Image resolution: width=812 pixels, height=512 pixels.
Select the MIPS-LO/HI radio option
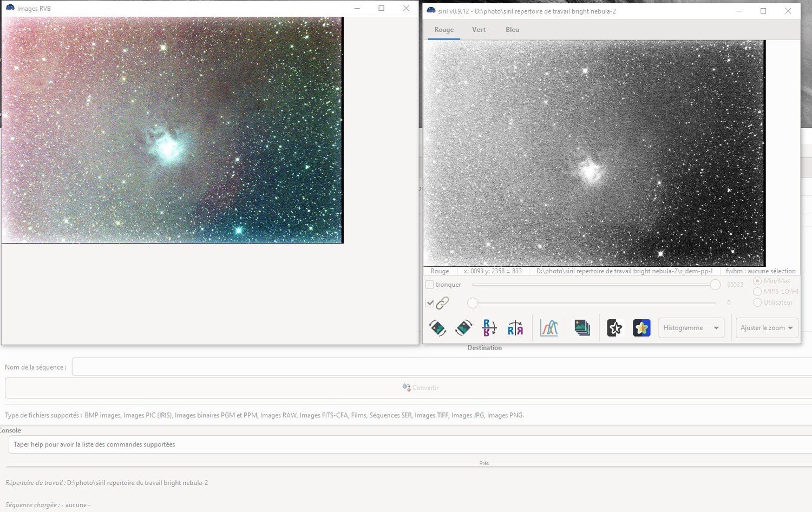757,292
